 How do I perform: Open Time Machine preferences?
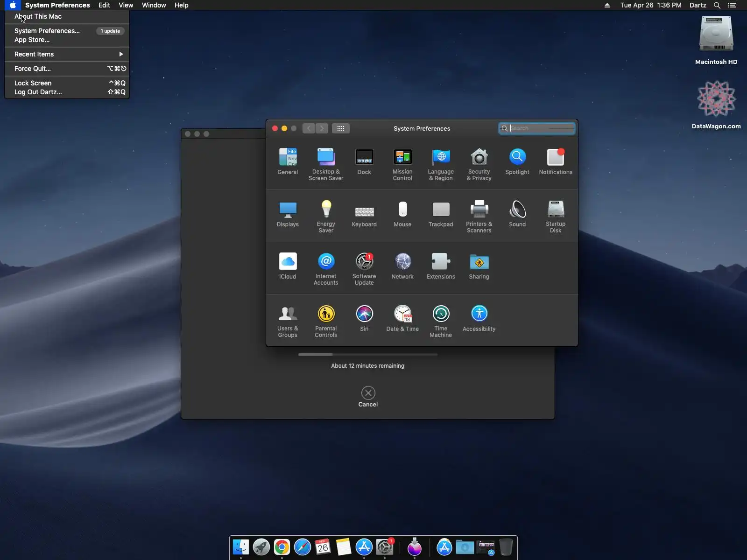[x=441, y=321]
